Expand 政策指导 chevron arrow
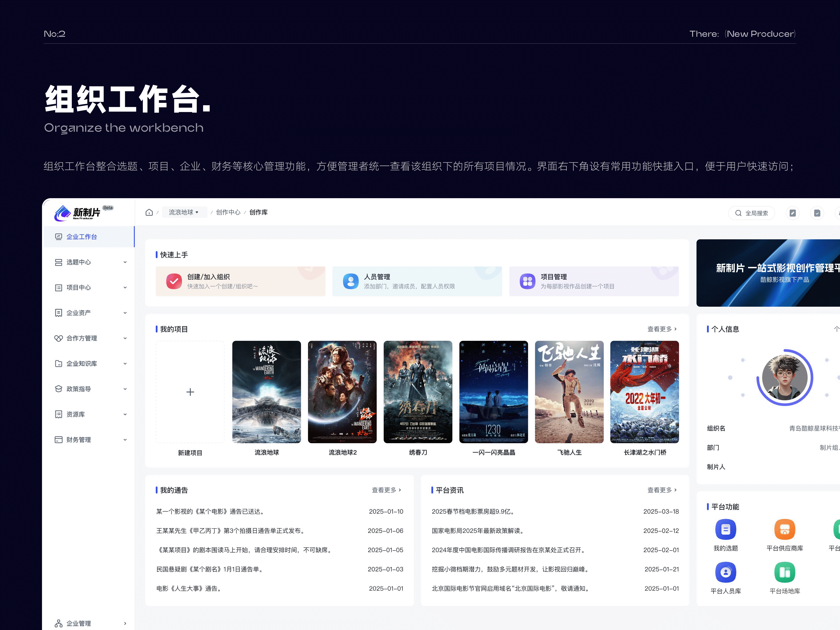This screenshot has width=840, height=630. [125, 389]
